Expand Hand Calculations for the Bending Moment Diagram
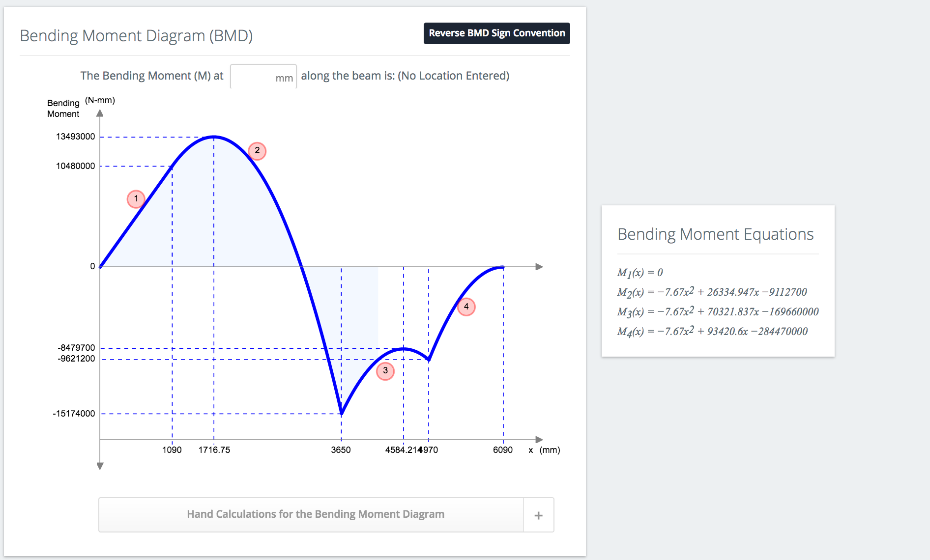 point(315,514)
